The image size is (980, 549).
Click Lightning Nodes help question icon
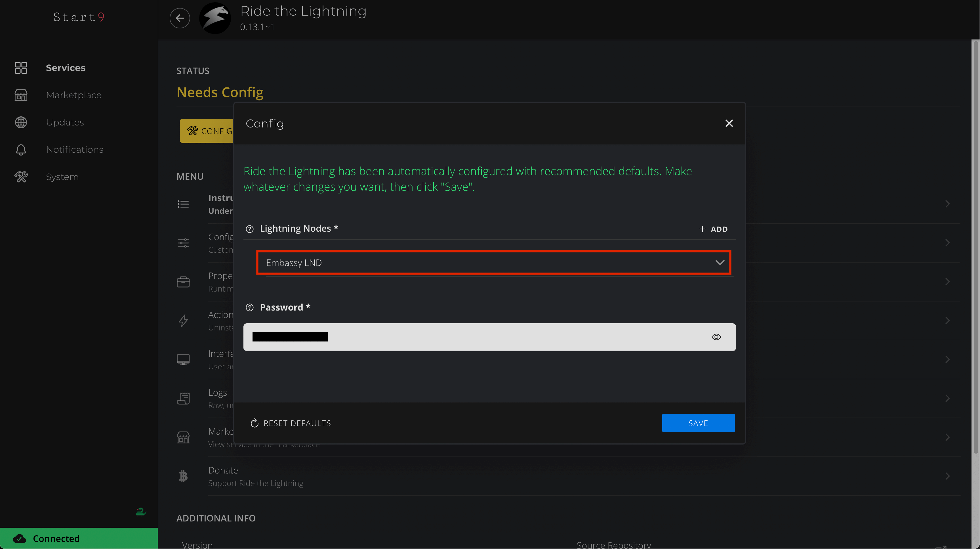[250, 229]
